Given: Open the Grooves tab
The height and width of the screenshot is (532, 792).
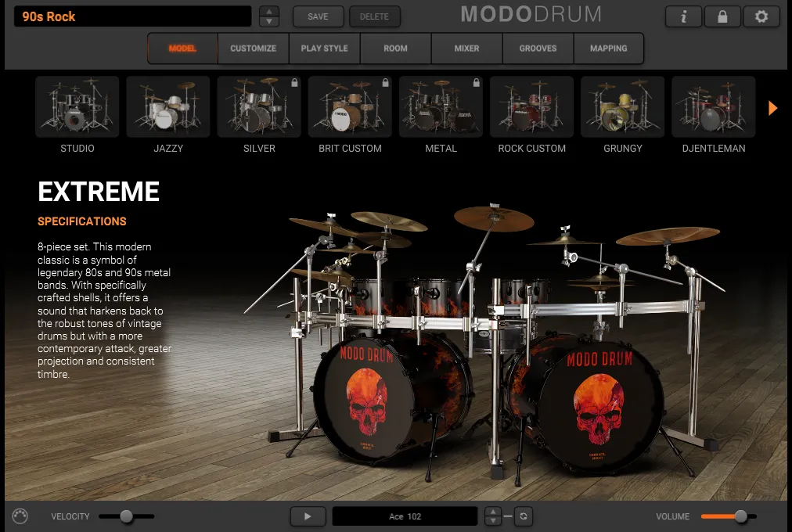Looking at the screenshot, I should [538, 49].
